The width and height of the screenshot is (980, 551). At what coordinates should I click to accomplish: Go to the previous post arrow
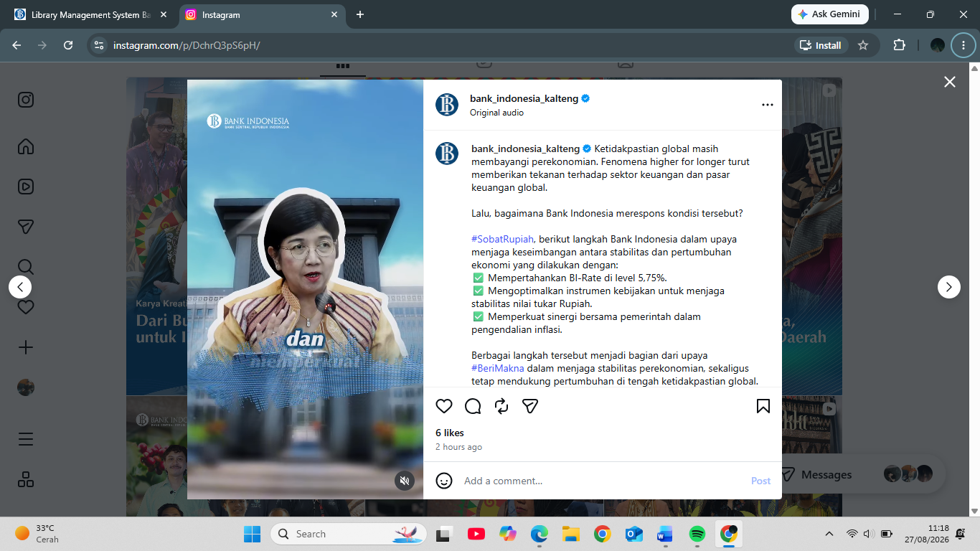click(20, 287)
